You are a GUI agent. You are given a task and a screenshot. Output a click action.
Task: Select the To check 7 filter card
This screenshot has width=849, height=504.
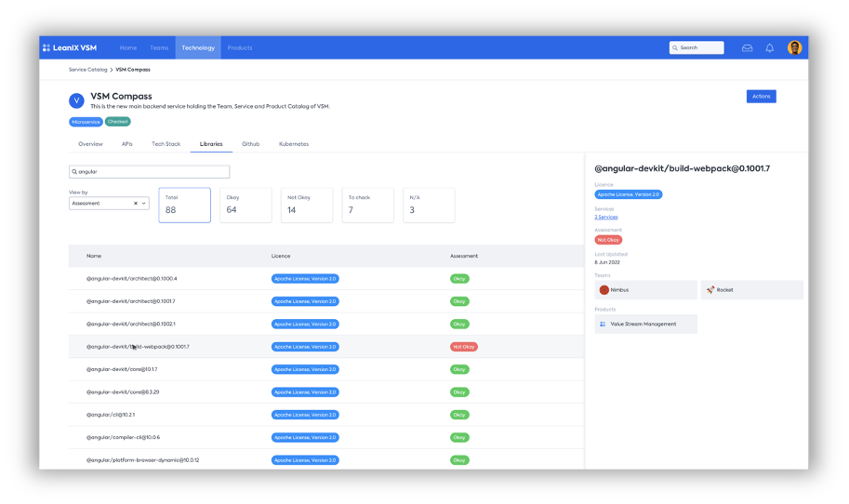pyautogui.click(x=367, y=206)
